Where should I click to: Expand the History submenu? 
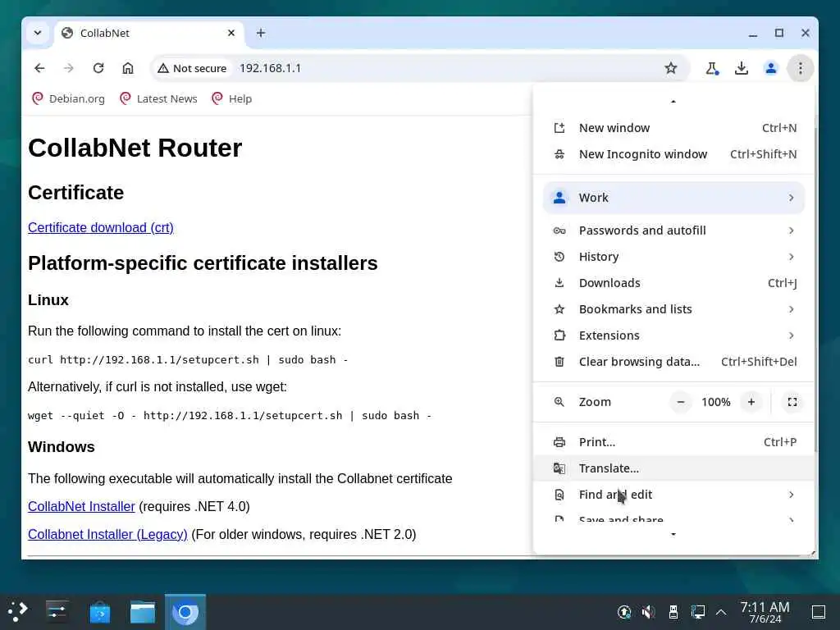tap(674, 257)
